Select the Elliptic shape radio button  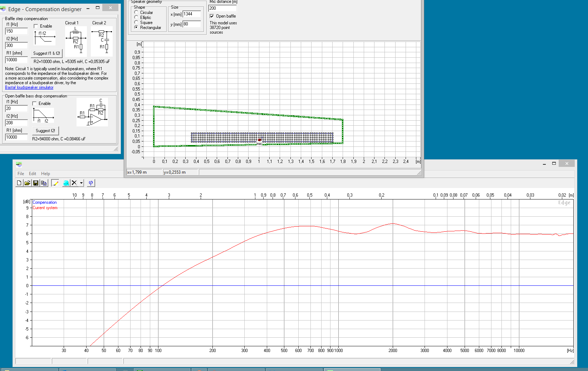pyautogui.click(x=136, y=17)
